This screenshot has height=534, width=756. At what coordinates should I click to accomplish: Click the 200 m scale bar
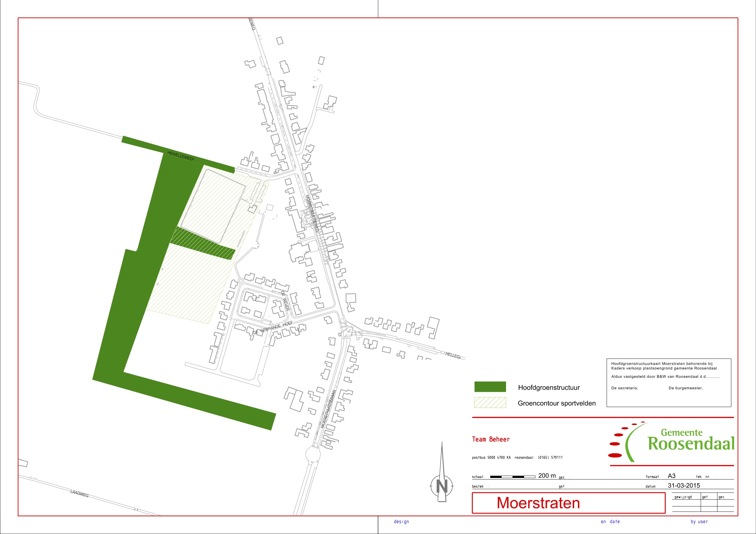(x=512, y=476)
